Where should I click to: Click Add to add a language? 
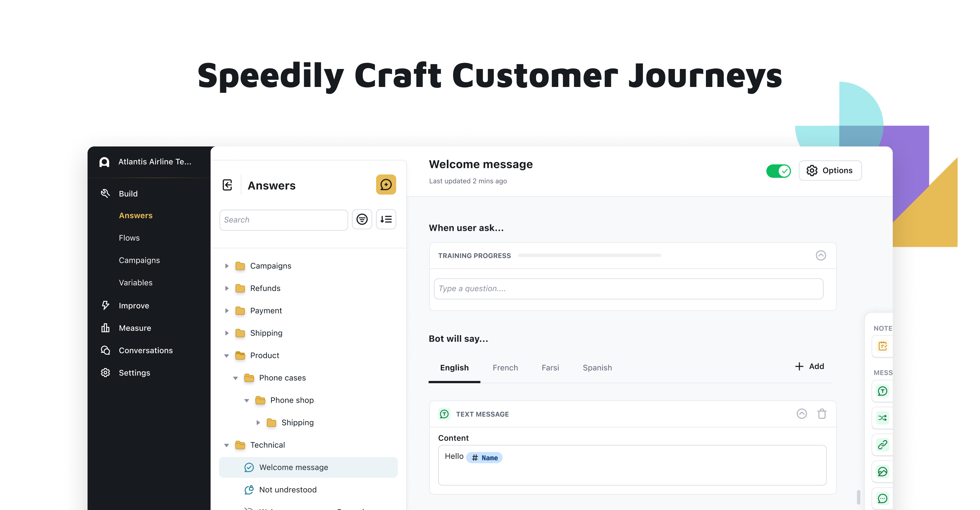(x=809, y=366)
